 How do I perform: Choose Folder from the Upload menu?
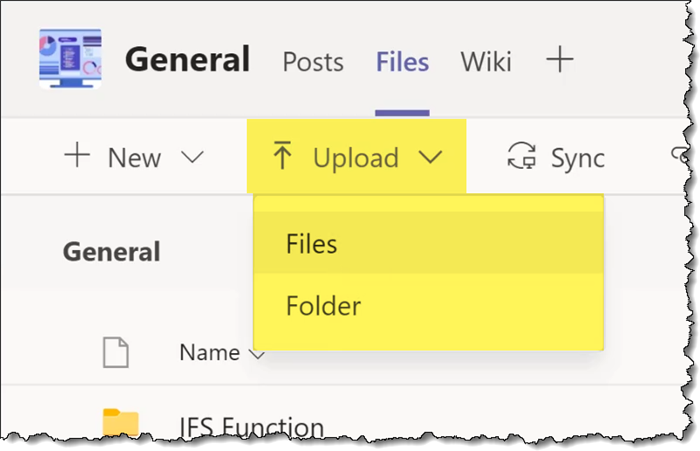point(322,303)
